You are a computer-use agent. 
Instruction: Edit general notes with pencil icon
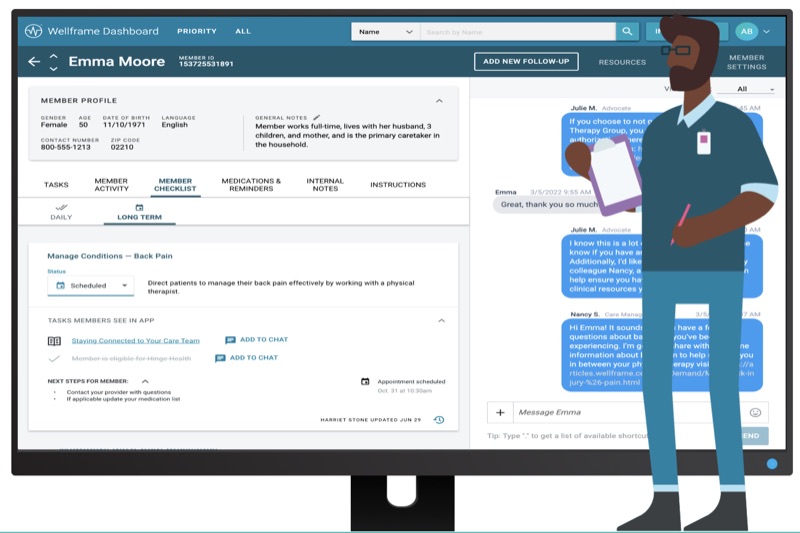316,117
